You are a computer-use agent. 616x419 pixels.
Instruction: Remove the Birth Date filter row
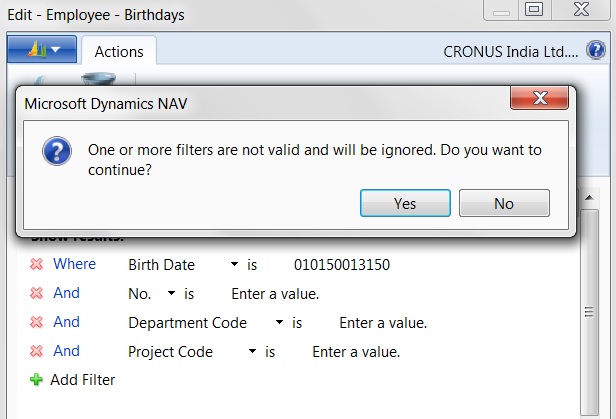click(x=36, y=264)
